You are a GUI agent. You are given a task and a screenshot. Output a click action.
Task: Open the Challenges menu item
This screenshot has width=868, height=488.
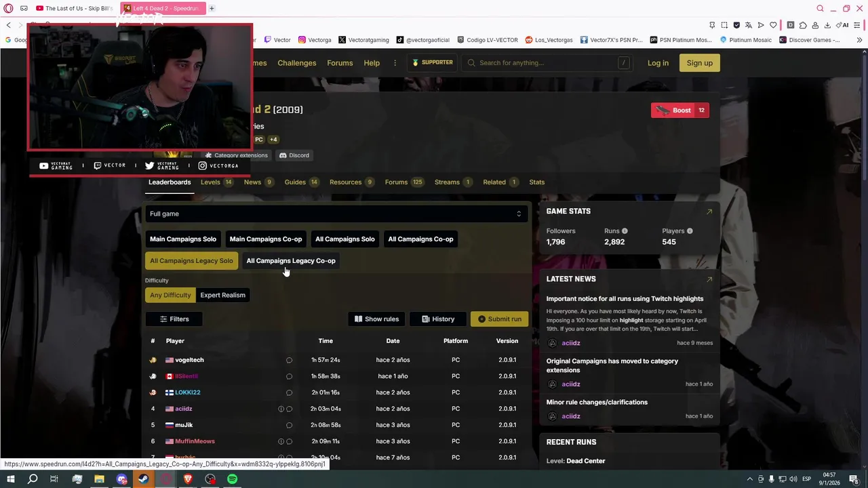[297, 63]
